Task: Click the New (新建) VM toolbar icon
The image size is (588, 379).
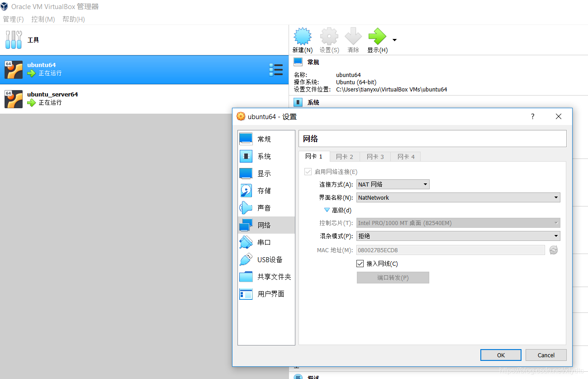Action: point(303,36)
